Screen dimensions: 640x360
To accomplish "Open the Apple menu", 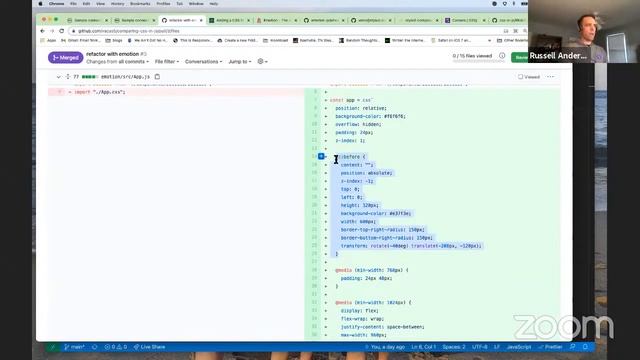I will [40, 4].
